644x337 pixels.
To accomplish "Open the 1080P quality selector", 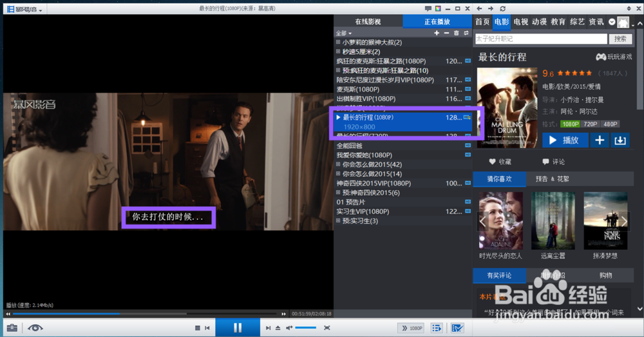I will click(411, 328).
